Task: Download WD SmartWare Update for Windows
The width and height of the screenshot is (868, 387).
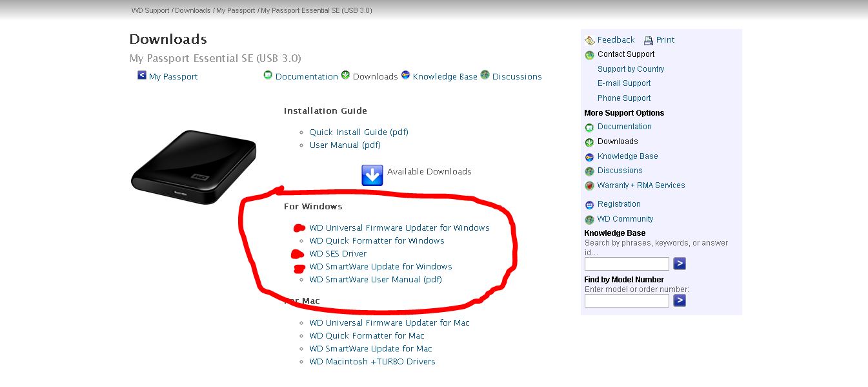Action: pyautogui.click(x=381, y=266)
